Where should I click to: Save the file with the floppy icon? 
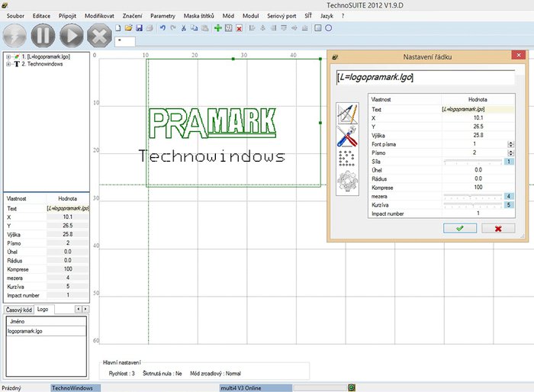pyautogui.click(x=139, y=28)
